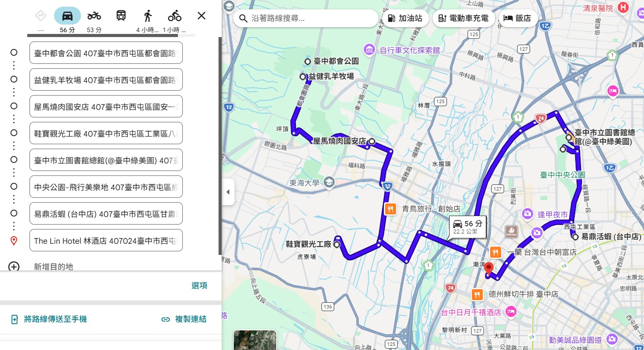
Task: Select the 易鼎活蝦 destination marker on map
Action: point(576,237)
